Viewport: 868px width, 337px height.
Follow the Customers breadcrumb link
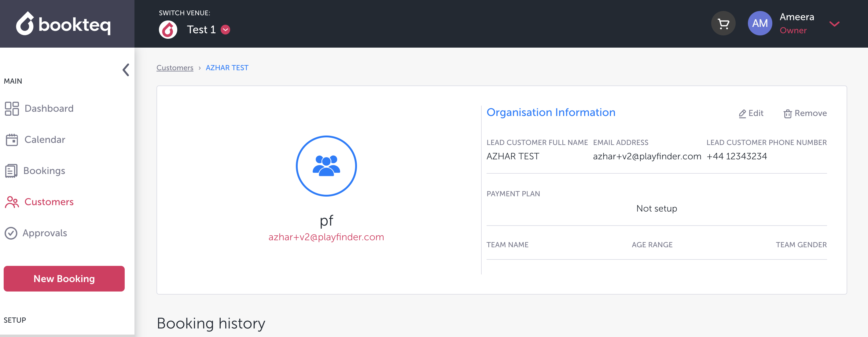click(x=175, y=68)
